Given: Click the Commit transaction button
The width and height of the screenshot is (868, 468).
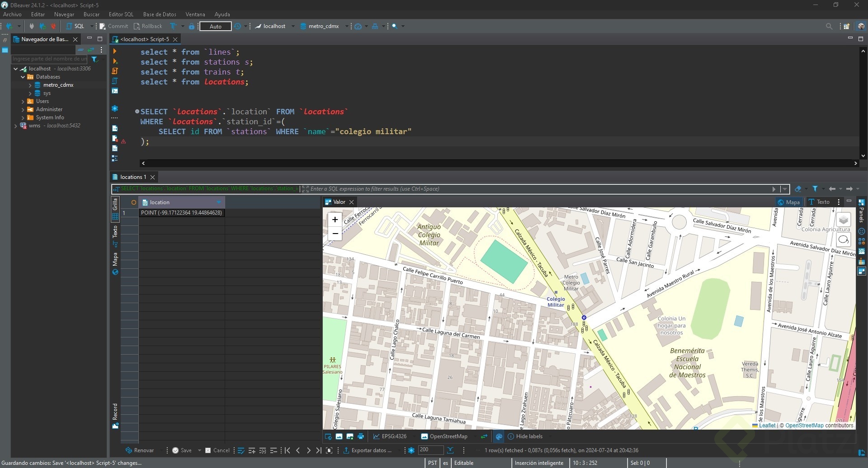Looking at the screenshot, I should [x=114, y=26].
